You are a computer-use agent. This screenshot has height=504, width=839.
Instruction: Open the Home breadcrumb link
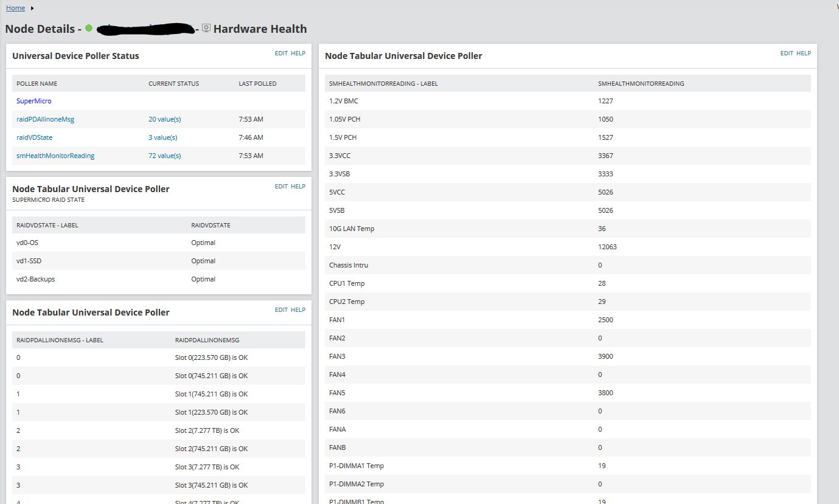click(x=16, y=8)
